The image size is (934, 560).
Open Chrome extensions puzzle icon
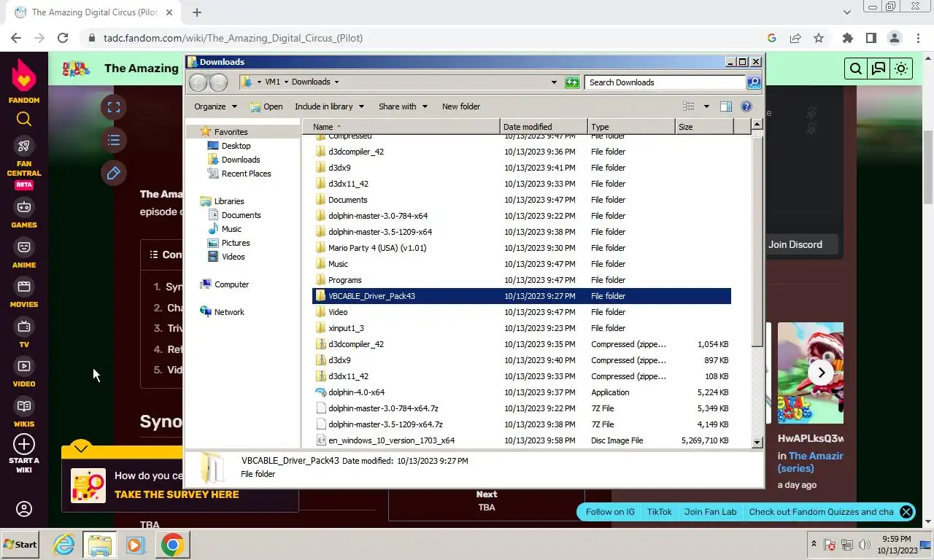pyautogui.click(x=847, y=38)
